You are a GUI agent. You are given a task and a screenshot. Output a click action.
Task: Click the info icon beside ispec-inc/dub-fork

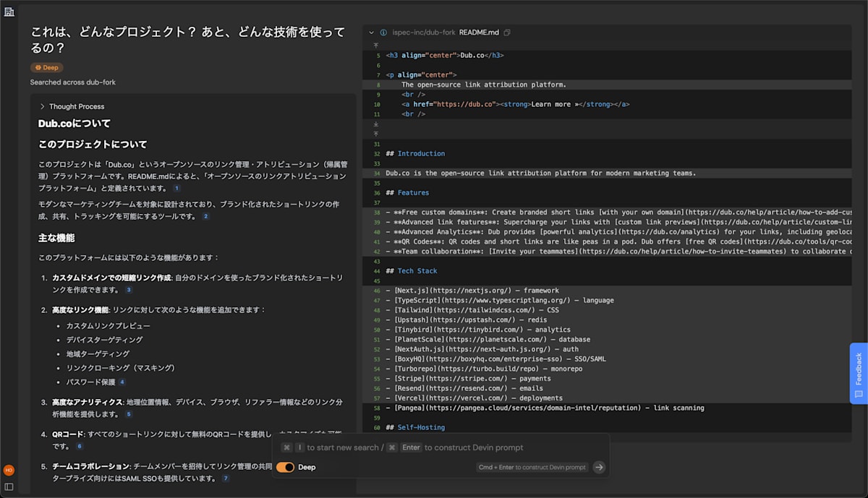point(383,33)
